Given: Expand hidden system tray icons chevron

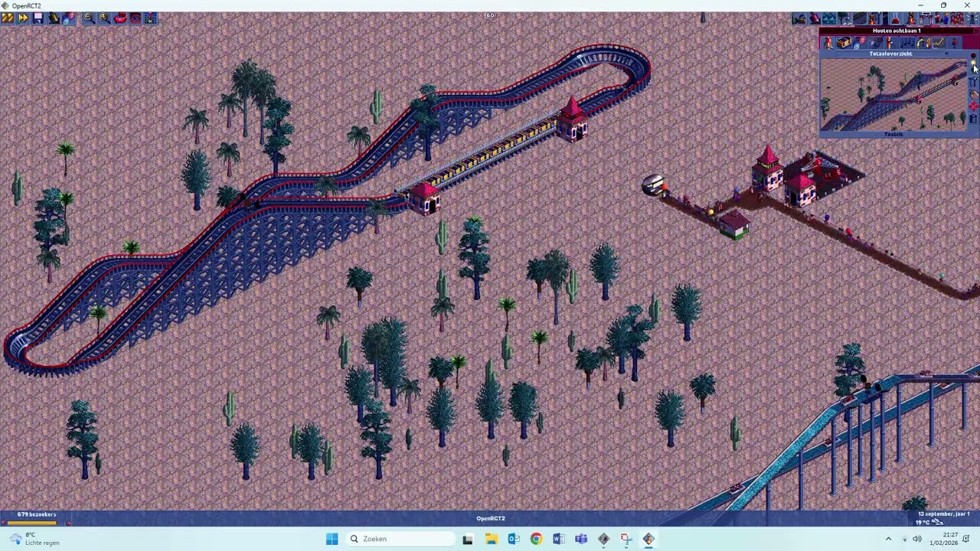Looking at the screenshot, I should coord(888,539).
